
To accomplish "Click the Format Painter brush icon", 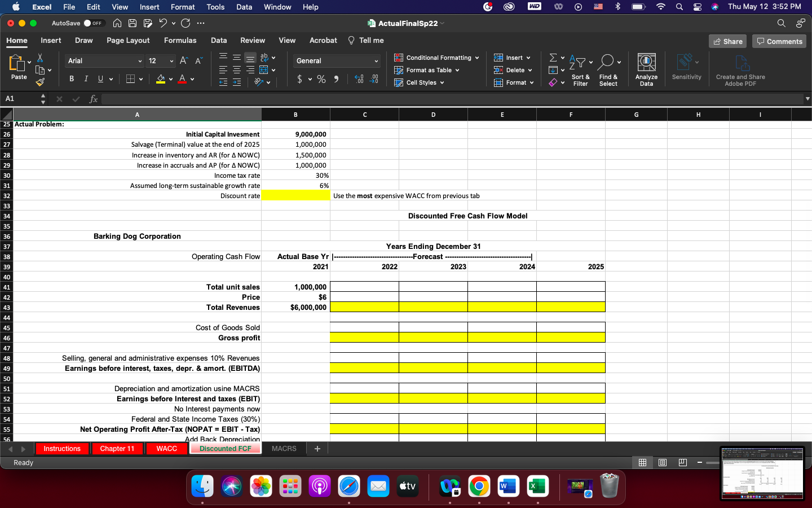I will pos(40,82).
